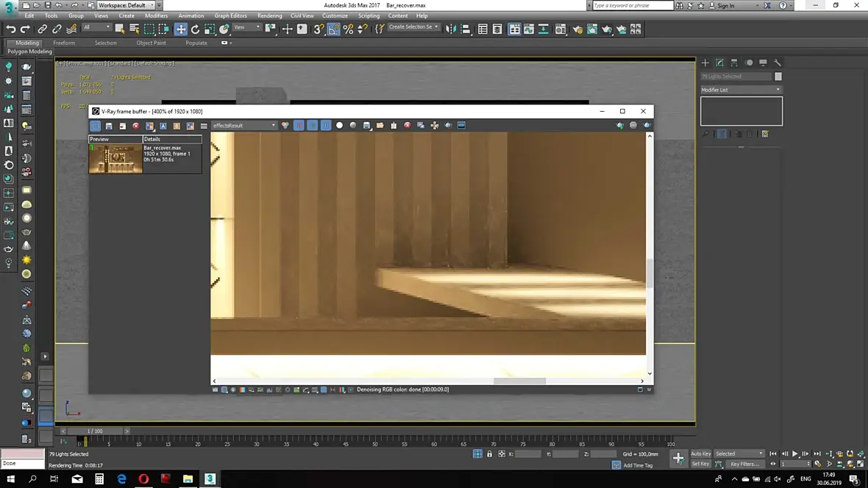Click the A button in VFB history
This screenshot has height=488, width=868.
coord(163,126)
